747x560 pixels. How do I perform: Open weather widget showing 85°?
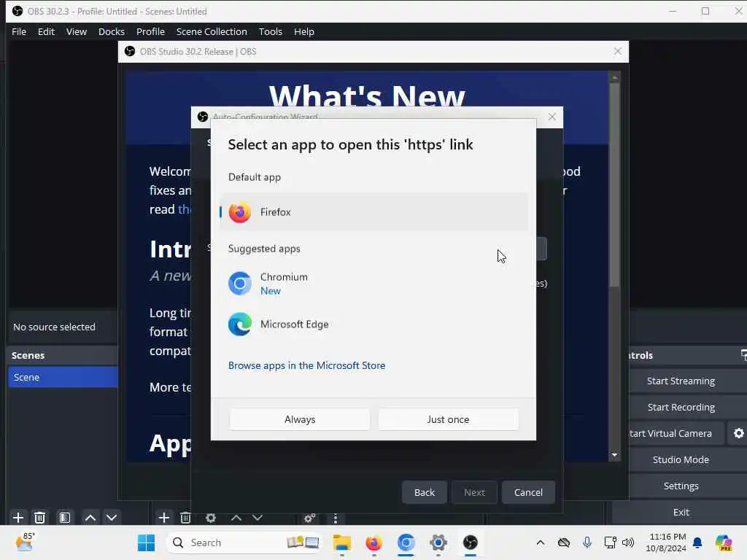pos(26,542)
